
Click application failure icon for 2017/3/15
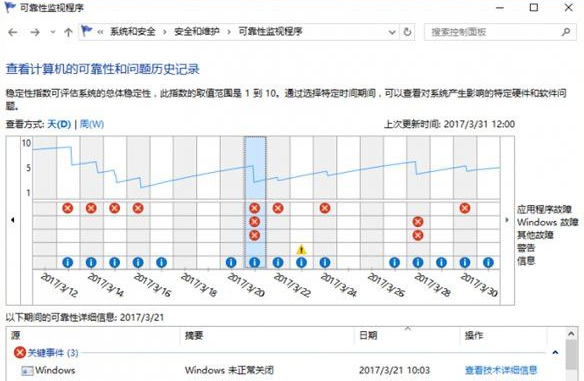pyautogui.click(x=114, y=208)
